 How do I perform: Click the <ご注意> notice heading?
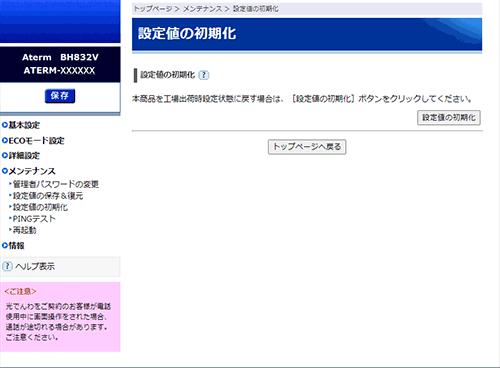pos(20,291)
